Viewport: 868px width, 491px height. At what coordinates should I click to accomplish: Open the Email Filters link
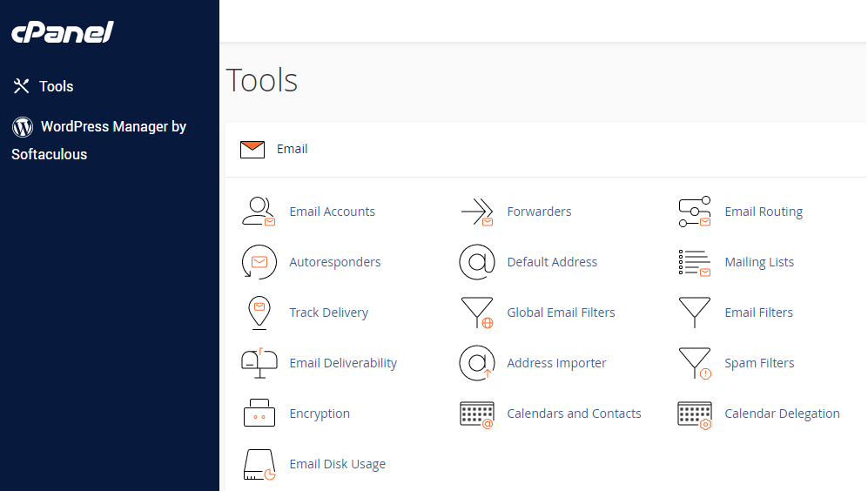pos(758,313)
